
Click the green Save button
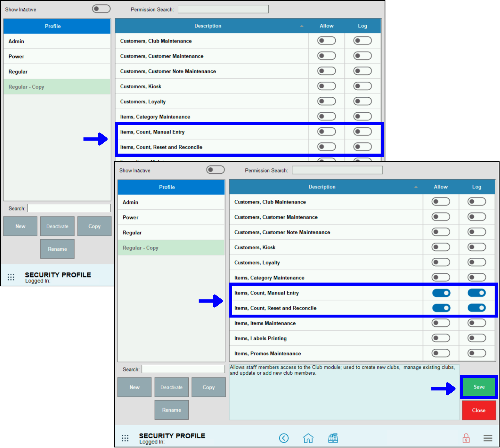tap(478, 387)
